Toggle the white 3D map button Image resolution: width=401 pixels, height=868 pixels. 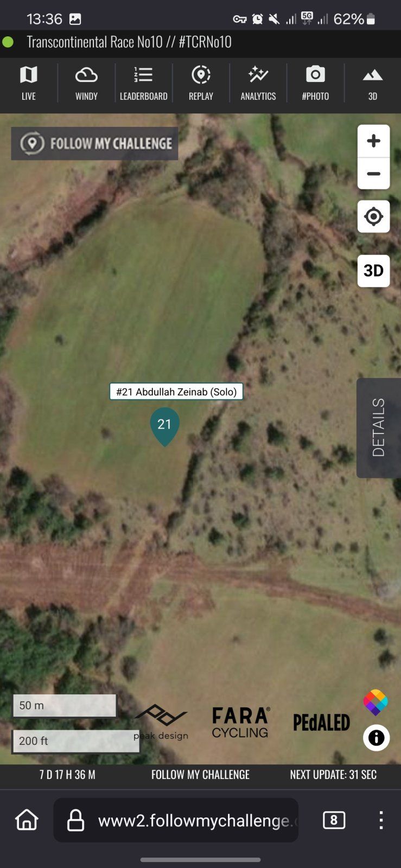click(x=373, y=270)
